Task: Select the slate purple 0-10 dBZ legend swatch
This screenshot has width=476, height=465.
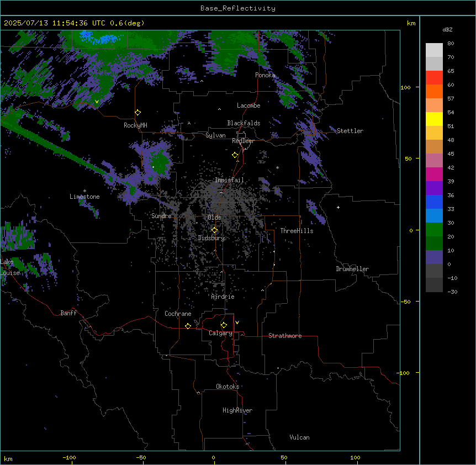Action: coord(434,257)
